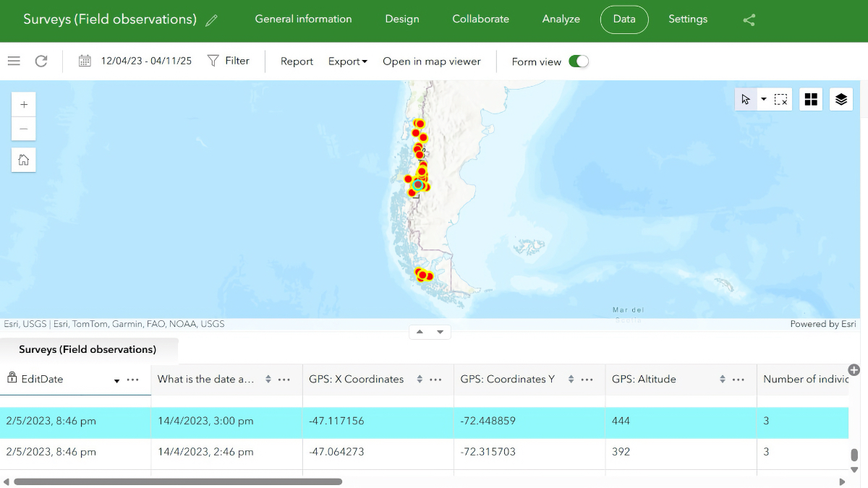The width and height of the screenshot is (868, 488).
Task: Click the 14/4/2023, 3:00 pm cell
Action: (x=226, y=421)
